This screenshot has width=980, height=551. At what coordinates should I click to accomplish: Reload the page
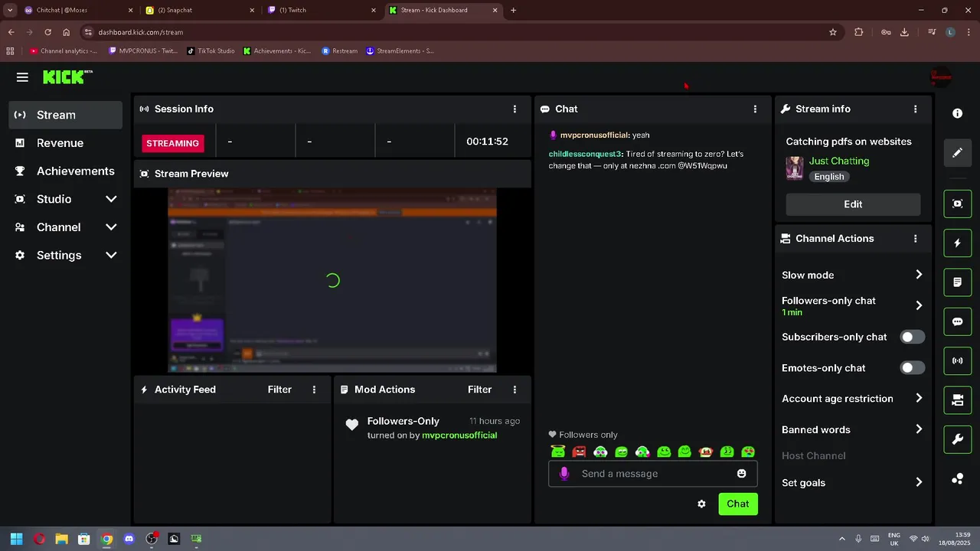coord(47,32)
